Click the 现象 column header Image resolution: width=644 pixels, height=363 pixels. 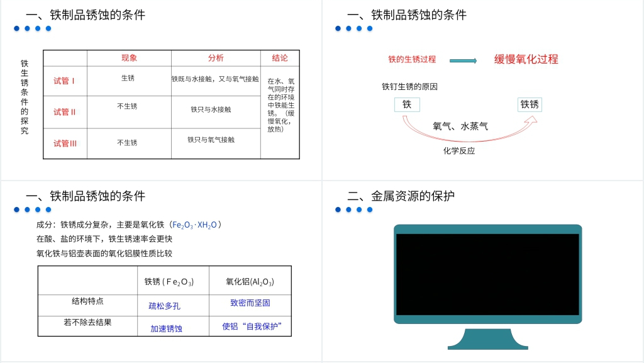coord(129,58)
